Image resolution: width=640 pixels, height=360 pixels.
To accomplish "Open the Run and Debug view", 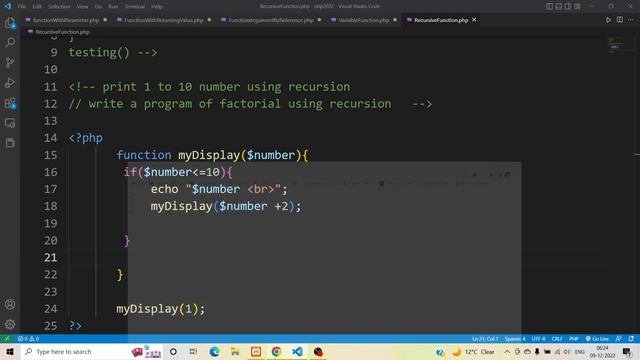I will pos(10,82).
